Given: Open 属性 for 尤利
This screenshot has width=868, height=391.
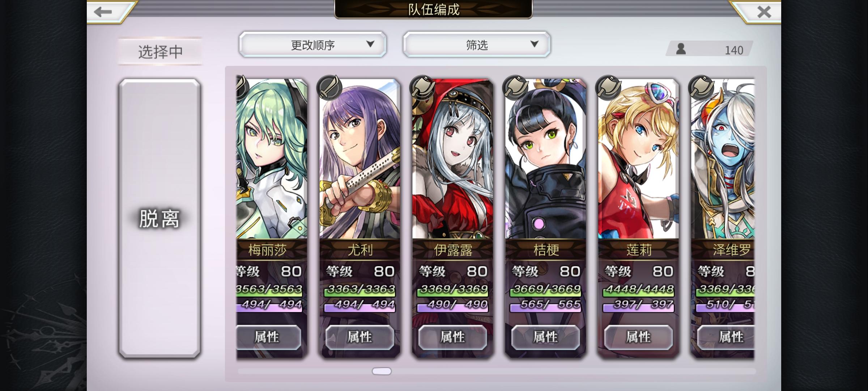Looking at the screenshot, I should 359,337.
